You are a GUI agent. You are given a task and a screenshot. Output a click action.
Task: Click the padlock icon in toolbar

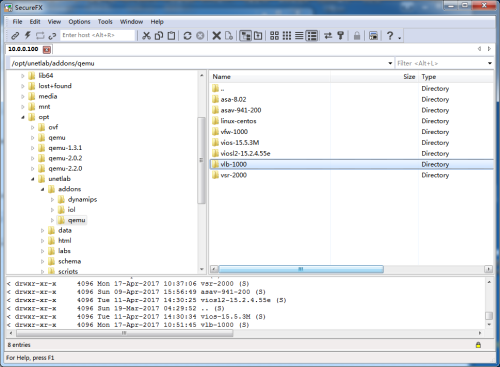[x=357, y=35]
